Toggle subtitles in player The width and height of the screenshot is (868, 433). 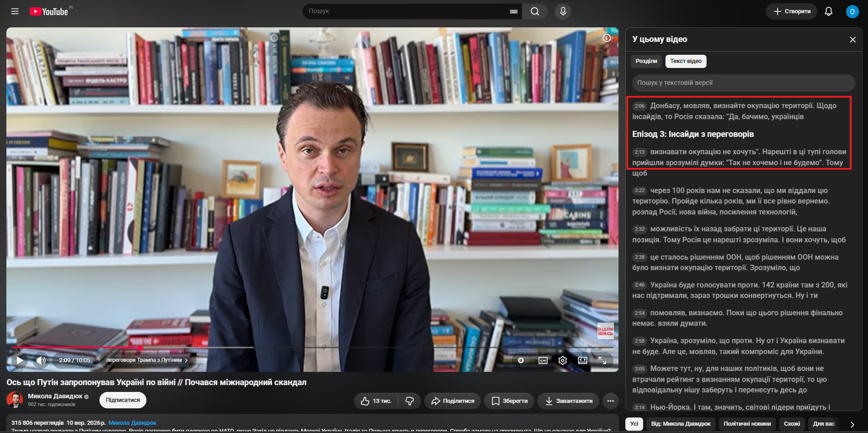(543, 360)
